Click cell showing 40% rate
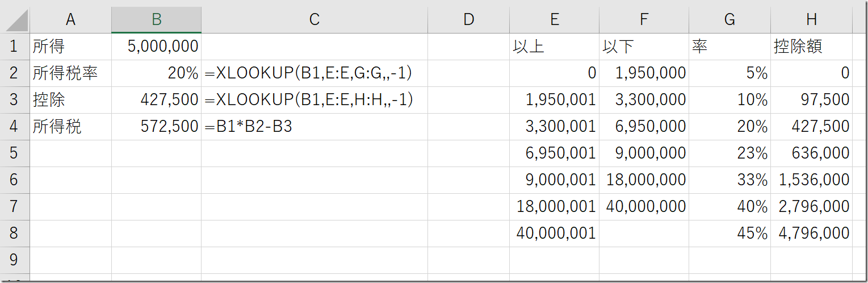 coord(729,207)
